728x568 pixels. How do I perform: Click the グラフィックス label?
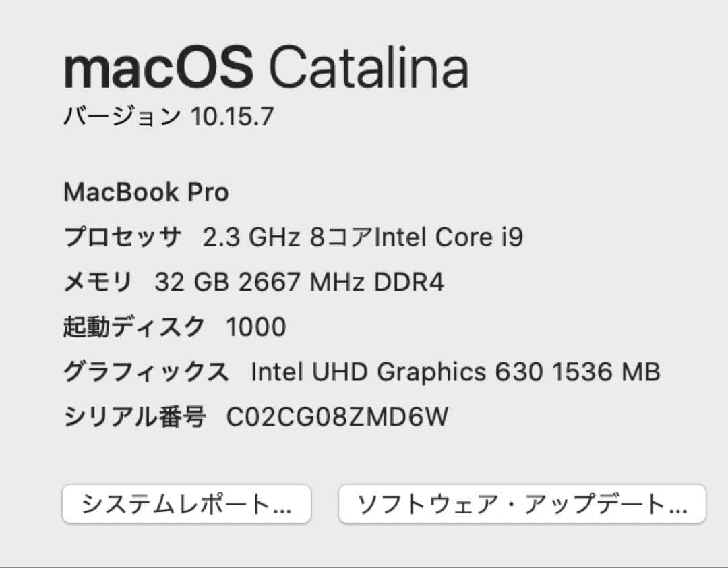146,372
